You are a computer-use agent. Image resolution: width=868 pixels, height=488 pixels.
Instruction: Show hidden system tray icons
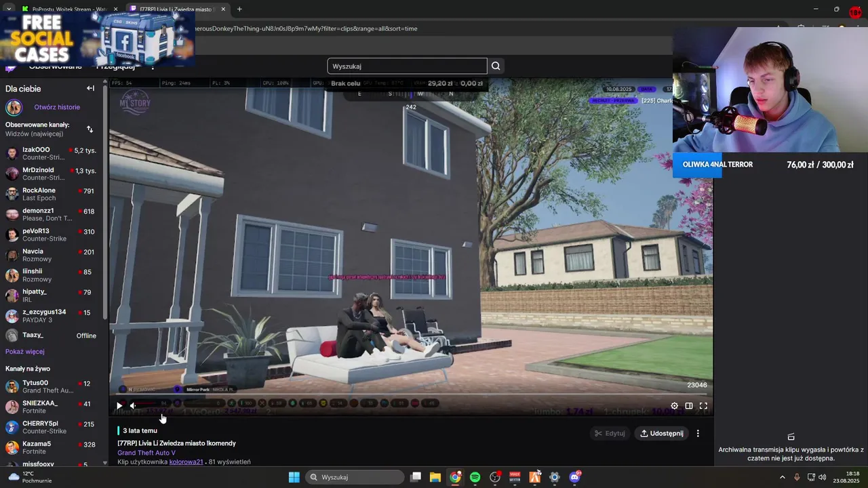pyautogui.click(x=782, y=477)
